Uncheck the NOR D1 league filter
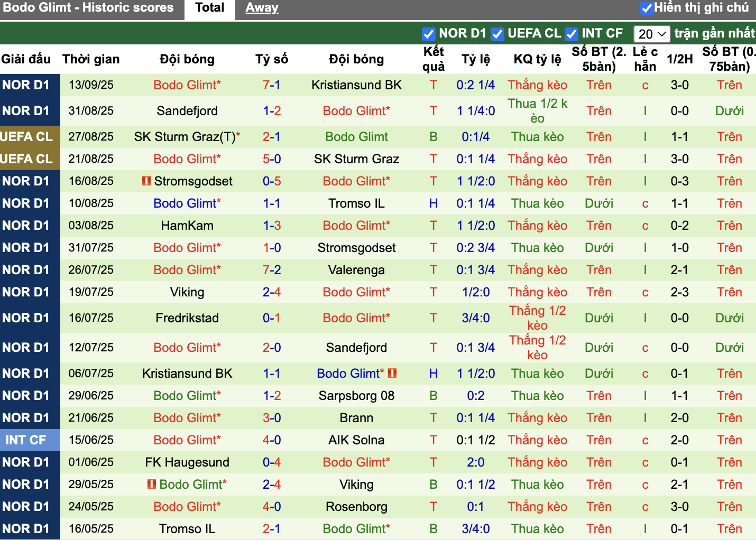Viewport: 756px width, 540px height. point(428,34)
